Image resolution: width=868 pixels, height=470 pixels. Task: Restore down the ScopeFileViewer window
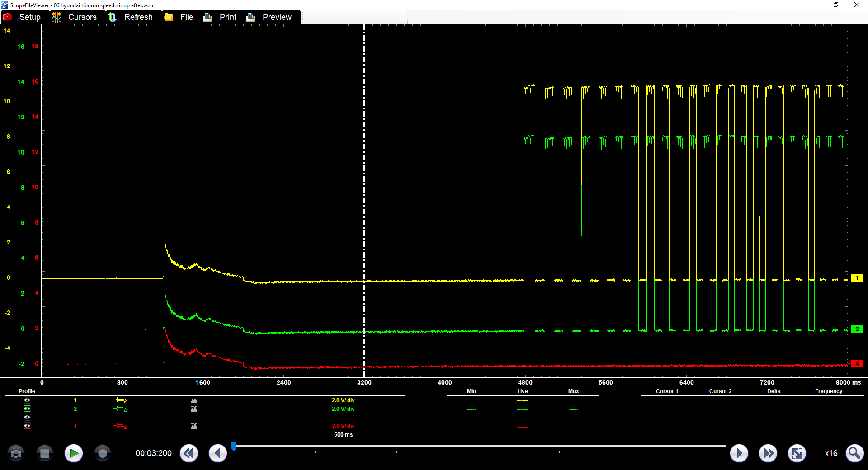coord(836,5)
